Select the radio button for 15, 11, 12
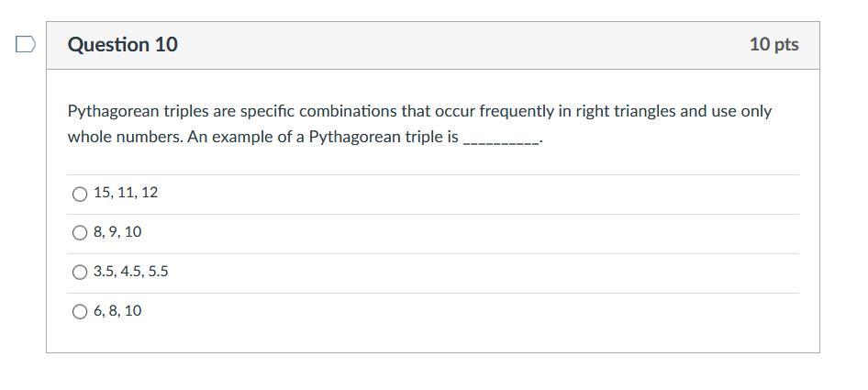 click(80, 194)
